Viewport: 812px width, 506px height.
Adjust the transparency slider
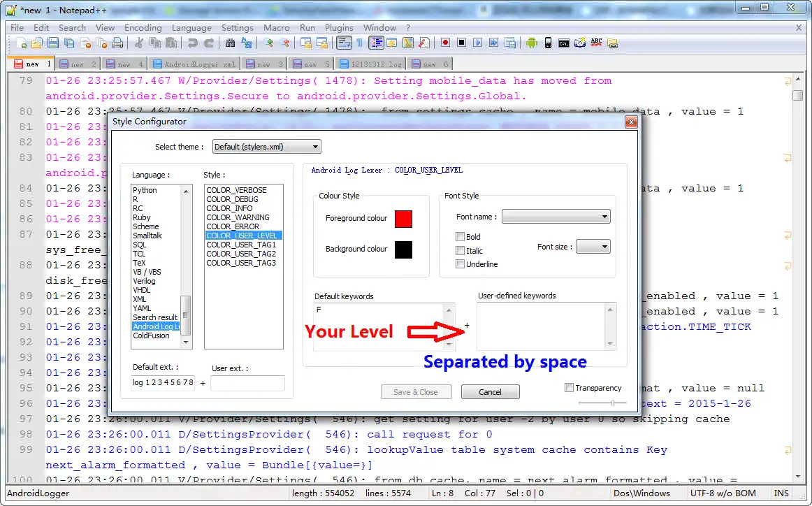tap(613, 403)
